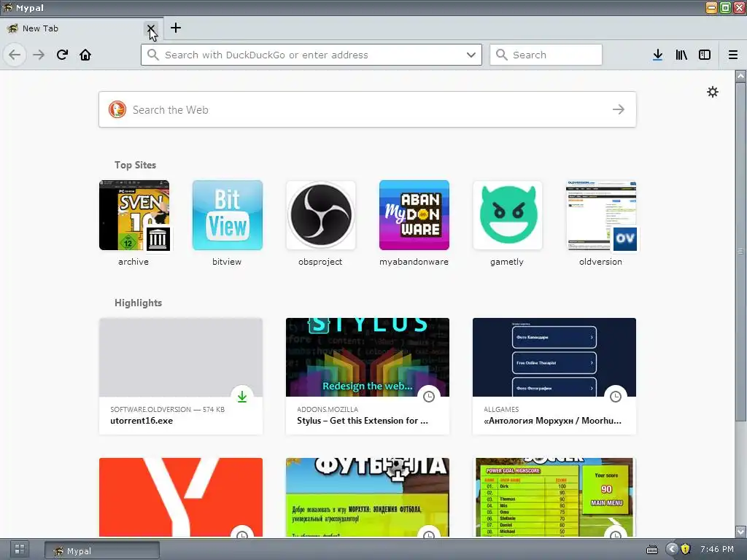Viewport: 747px width, 560px height.
Task: Click the Search the Web field
Action: click(x=368, y=109)
